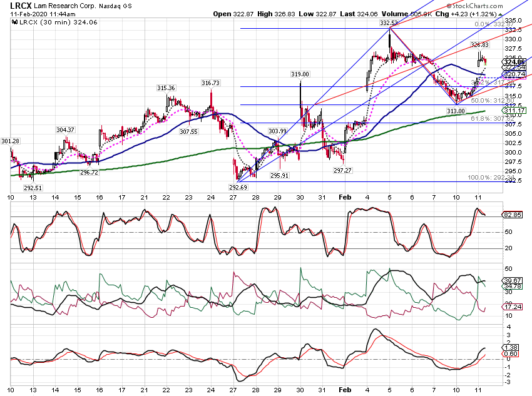Image resolution: width=532 pixels, height=396 pixels.
Task: Click the 295.91 low price label
Action: coord(279,176)
